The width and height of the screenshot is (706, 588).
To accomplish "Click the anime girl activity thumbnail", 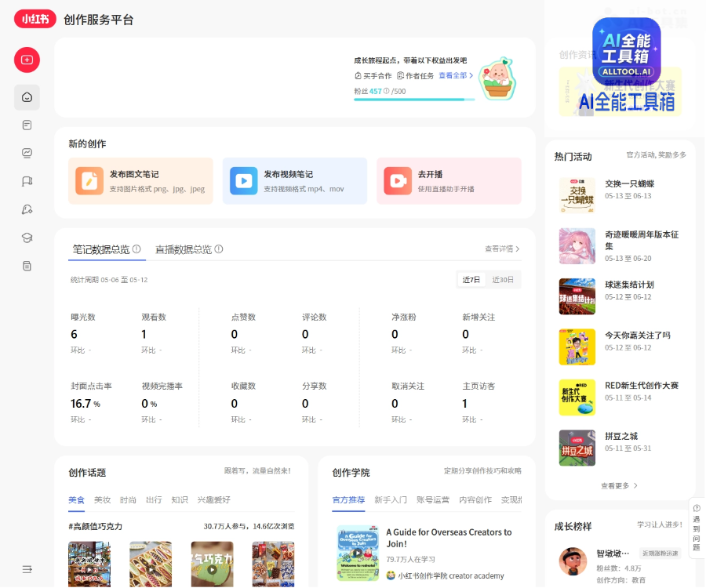I will 577,246.
